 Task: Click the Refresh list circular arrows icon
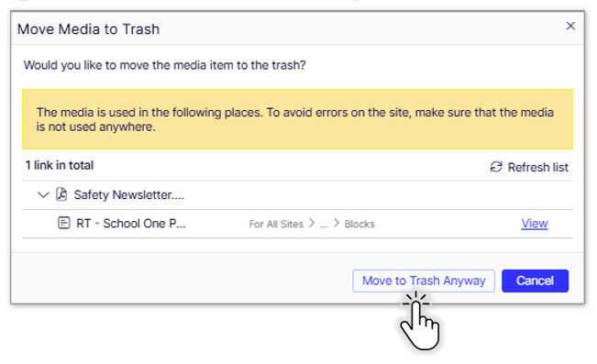[496, 167]
